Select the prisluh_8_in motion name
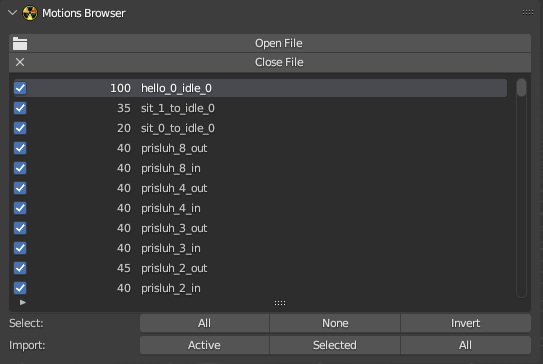 coord(171,168)
